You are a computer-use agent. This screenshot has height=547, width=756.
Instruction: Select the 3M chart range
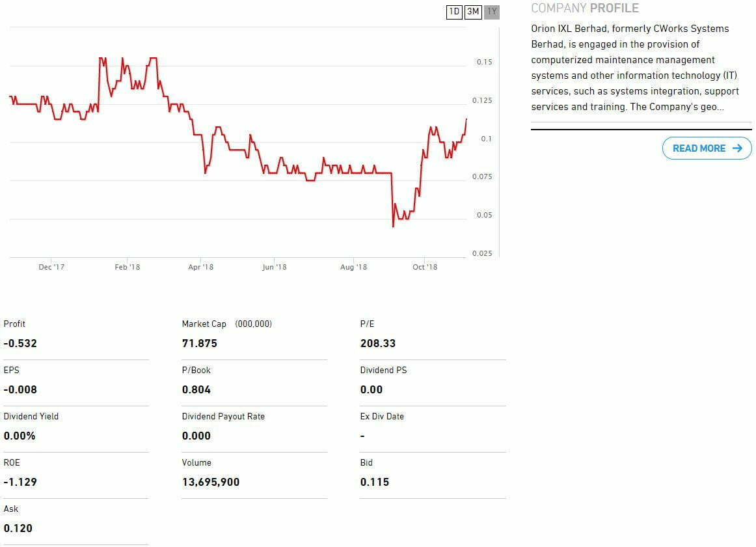(x=473, y=12)
